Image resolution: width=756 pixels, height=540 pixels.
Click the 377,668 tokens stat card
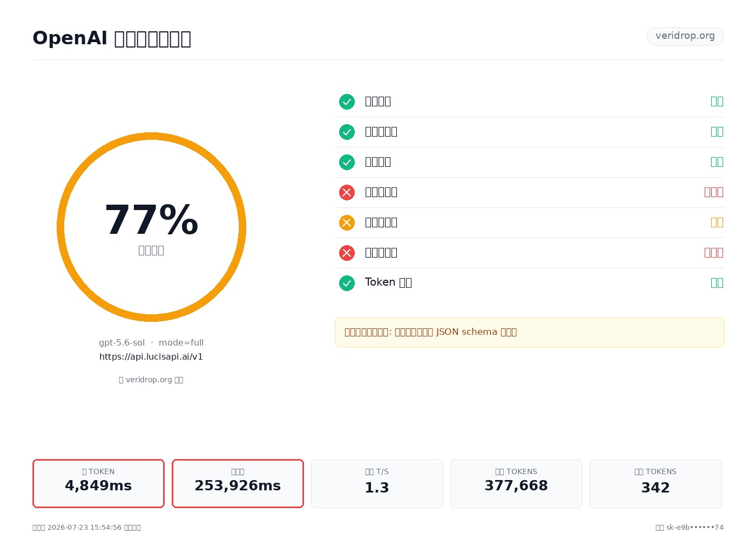tap(516, 483)
